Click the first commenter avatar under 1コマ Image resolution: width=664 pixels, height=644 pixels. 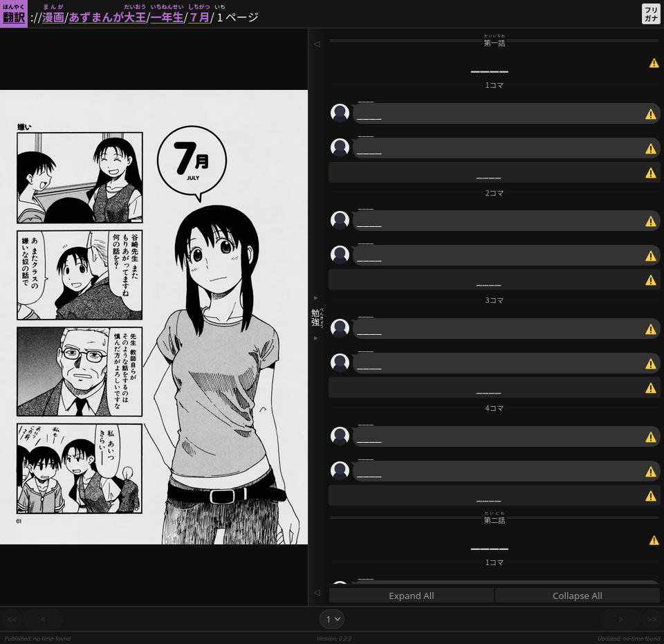coord(340,113)
